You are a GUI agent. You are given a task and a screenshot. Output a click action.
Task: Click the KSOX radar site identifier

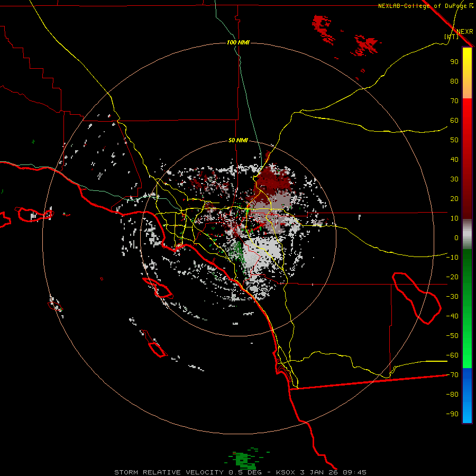pos(286,472)
